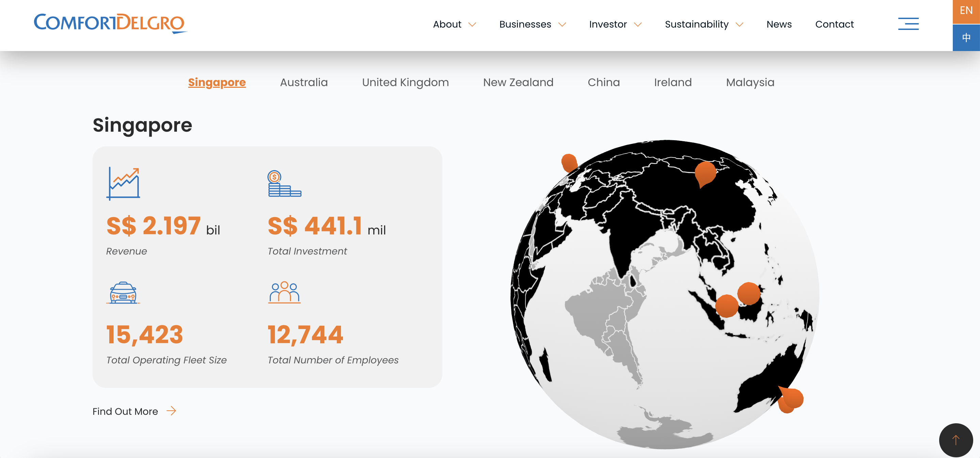
Task: Click the Total Number of Employees label
Action: [333, 360]
